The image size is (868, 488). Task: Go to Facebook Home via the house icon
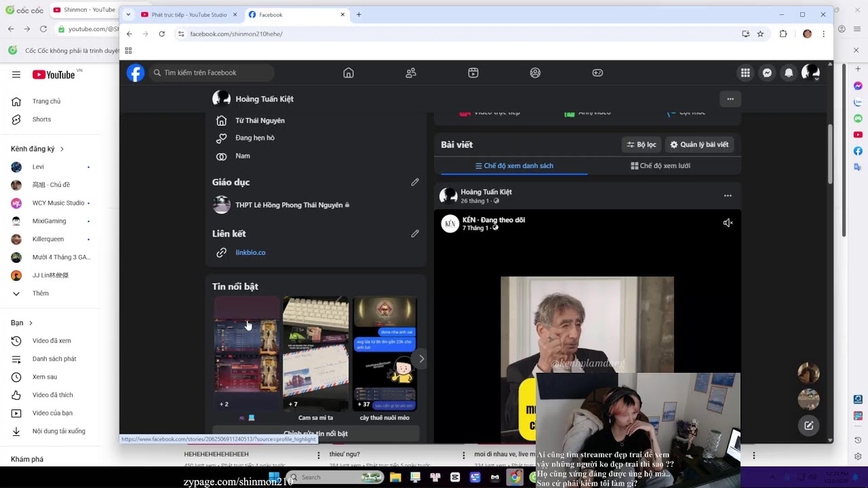click(x=349, y=73)
